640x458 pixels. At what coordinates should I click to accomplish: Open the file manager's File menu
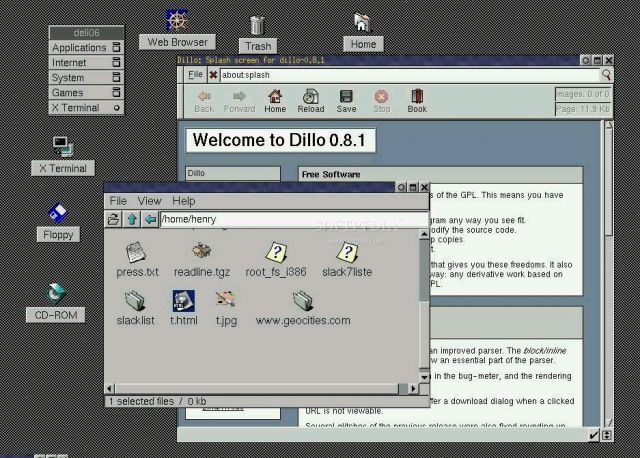click(x=118, y=201)
